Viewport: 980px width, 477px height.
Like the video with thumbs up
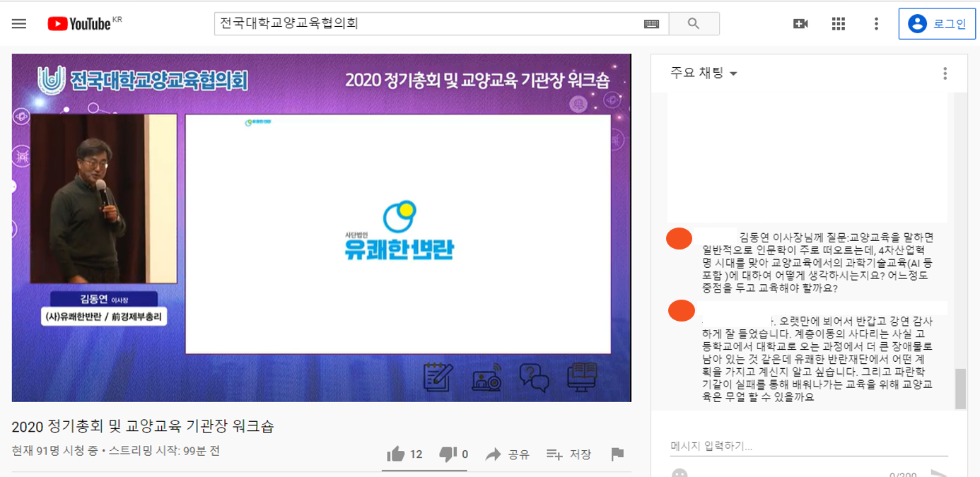(x=396, y=454)
